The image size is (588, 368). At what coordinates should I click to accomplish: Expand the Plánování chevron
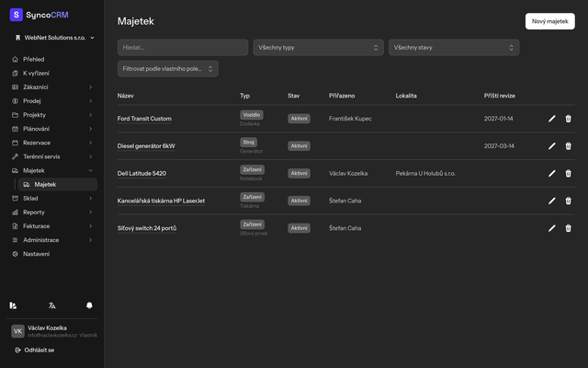click(x=90, y=129)
